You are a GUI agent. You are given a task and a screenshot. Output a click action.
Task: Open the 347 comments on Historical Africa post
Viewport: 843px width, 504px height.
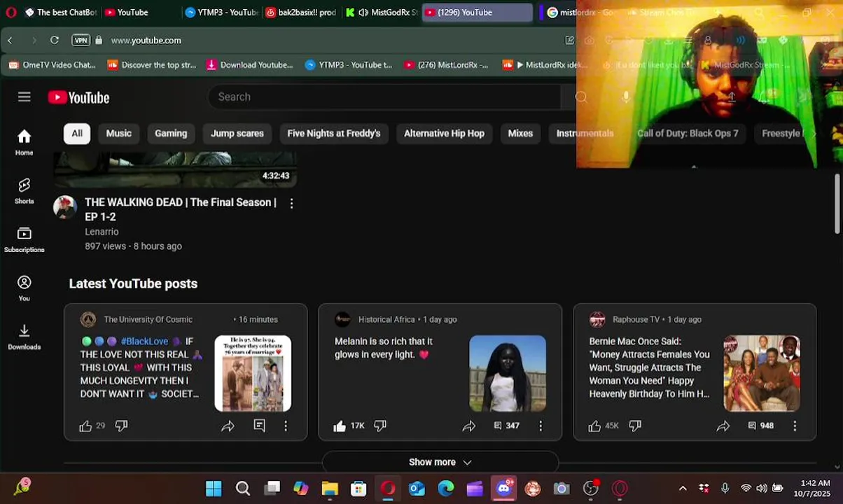(506, 426)
